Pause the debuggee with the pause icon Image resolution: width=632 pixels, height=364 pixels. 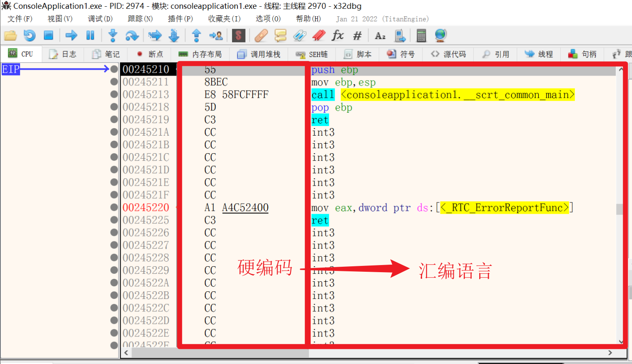[90, 35]
